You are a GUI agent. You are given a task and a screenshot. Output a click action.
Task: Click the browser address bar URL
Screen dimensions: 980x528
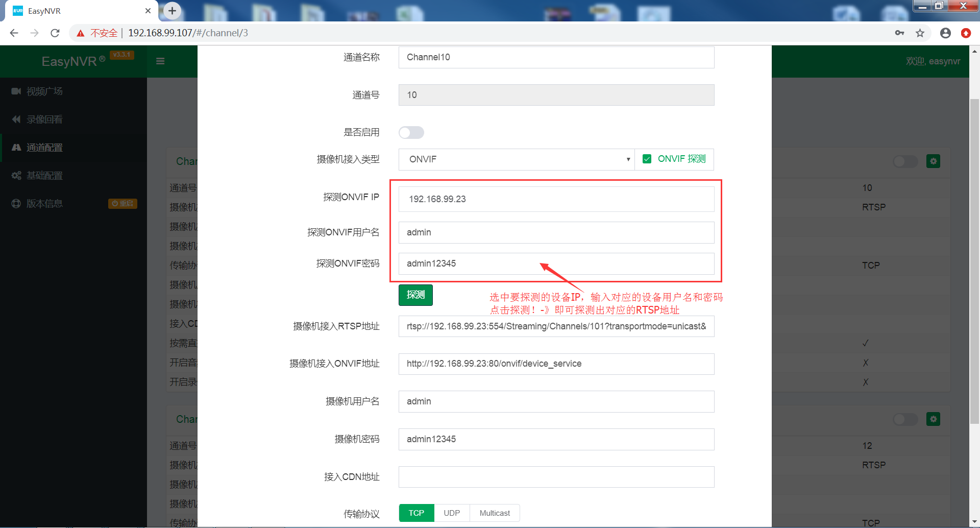click(x=188, y=33)
